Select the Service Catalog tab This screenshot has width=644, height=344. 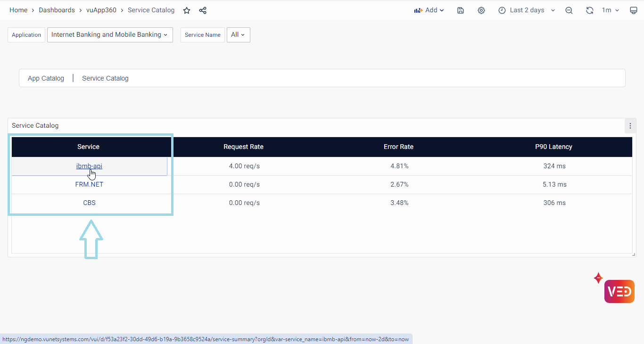tap(105, 78)
